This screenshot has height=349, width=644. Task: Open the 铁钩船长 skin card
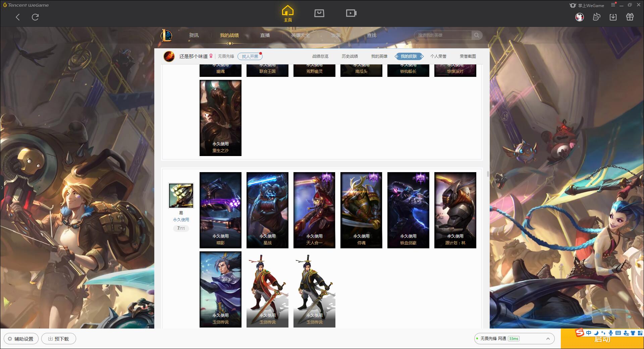[408, 70]
